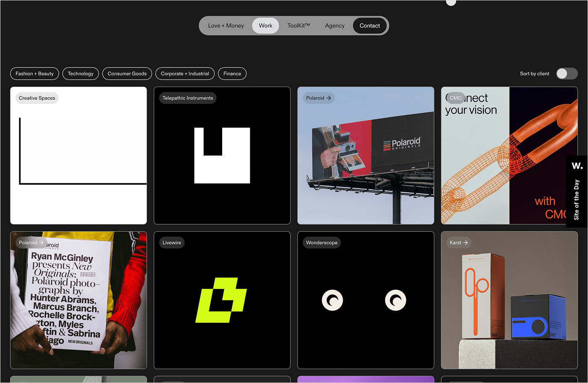
Task: Filter projects by Technology
Action: tap(81, 74)
